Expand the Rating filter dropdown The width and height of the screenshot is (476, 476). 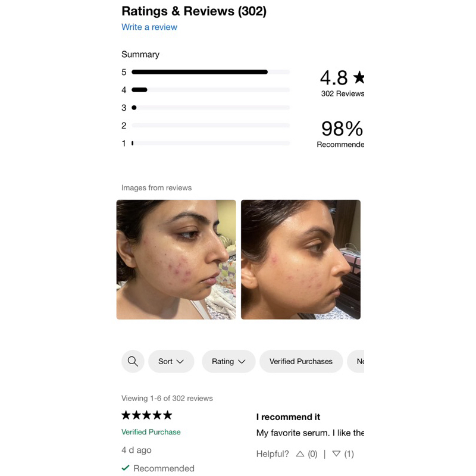(228, 361)
